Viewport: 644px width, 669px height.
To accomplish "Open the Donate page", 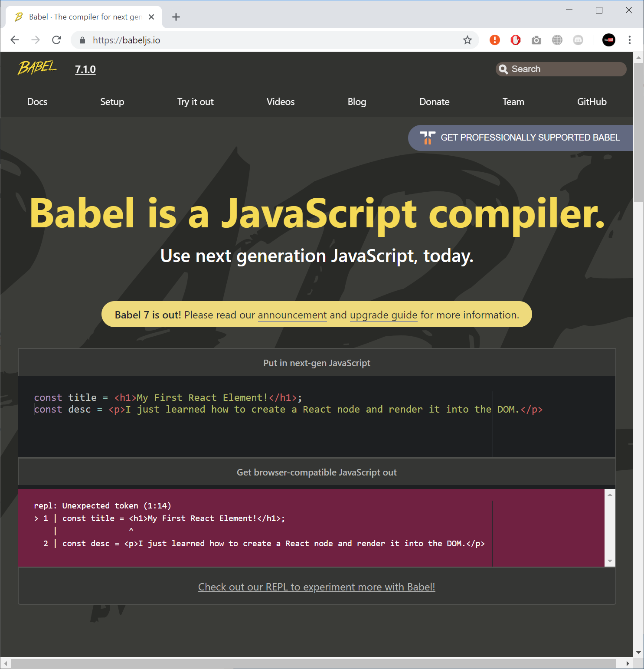I will click(434, 102).
